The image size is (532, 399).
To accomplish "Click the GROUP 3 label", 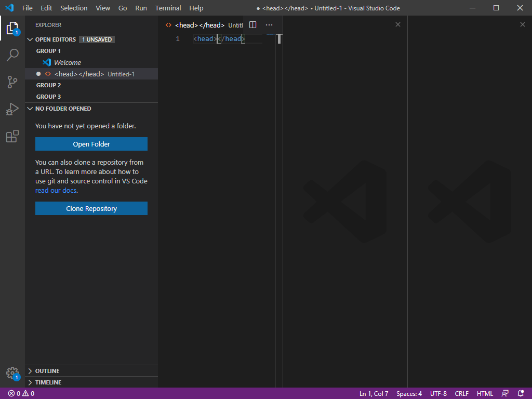I will tap(48, 97).
